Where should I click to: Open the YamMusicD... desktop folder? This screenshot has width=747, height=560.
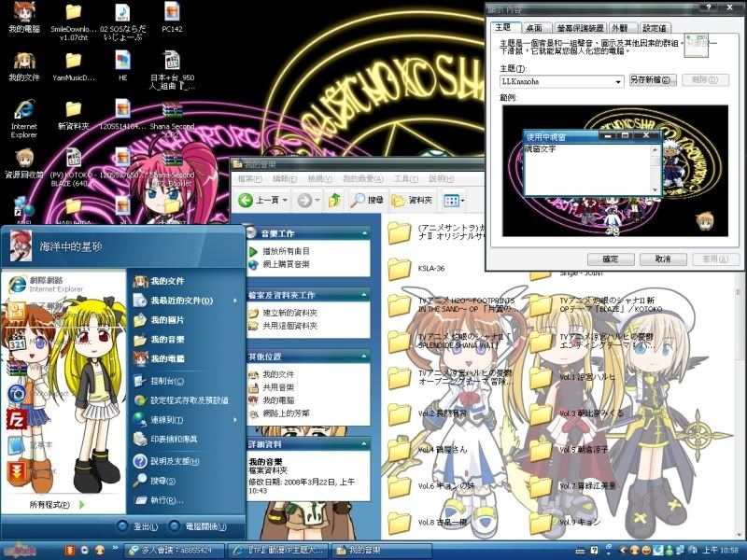73,66
